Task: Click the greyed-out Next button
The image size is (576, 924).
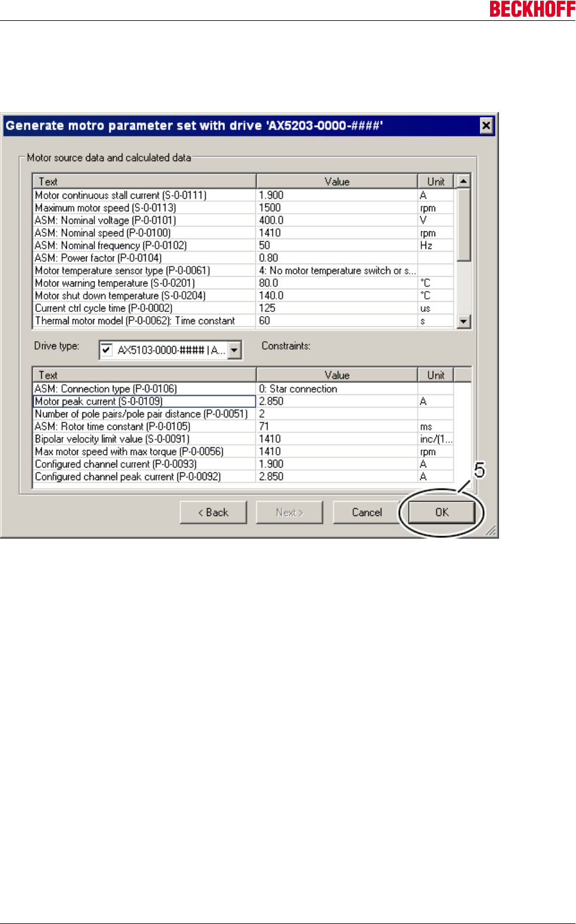Action: click(x=289, y=512)
